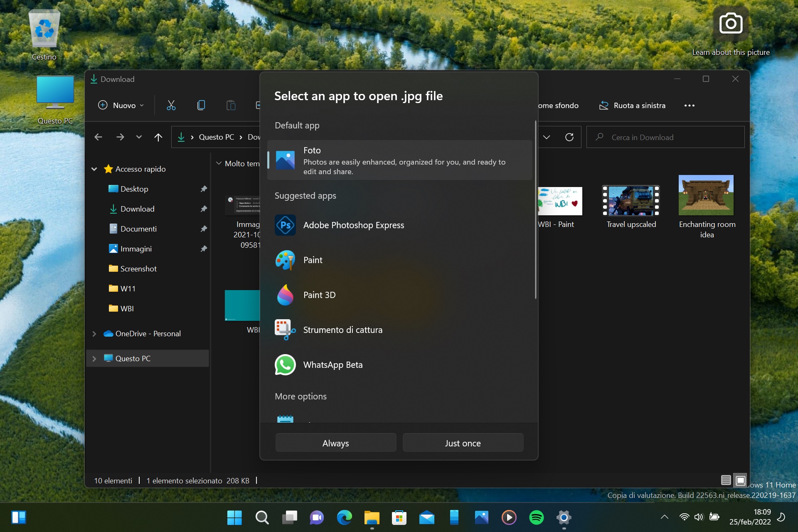Open Desktop in the navigation pane

(134, 189)
